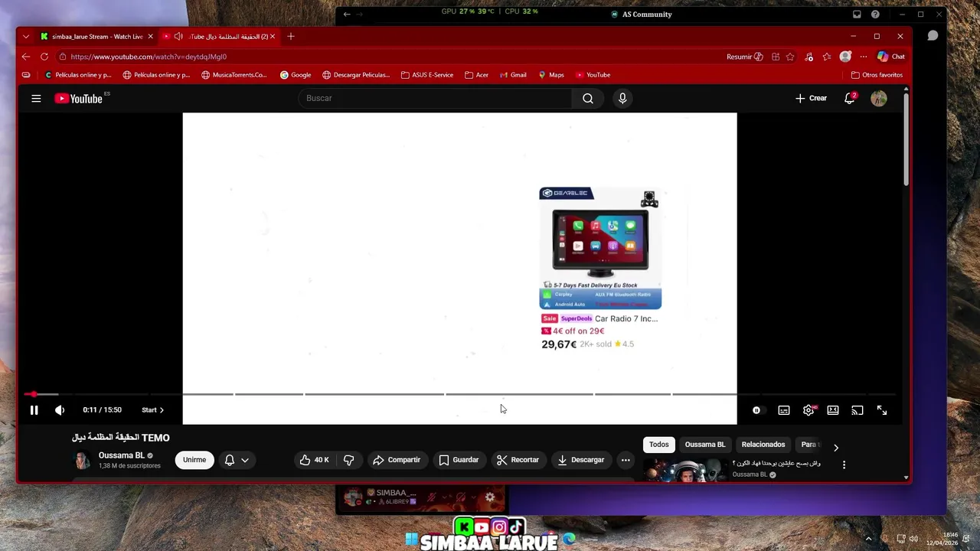Click Resumir in the address bar

[x=744, y=57]
